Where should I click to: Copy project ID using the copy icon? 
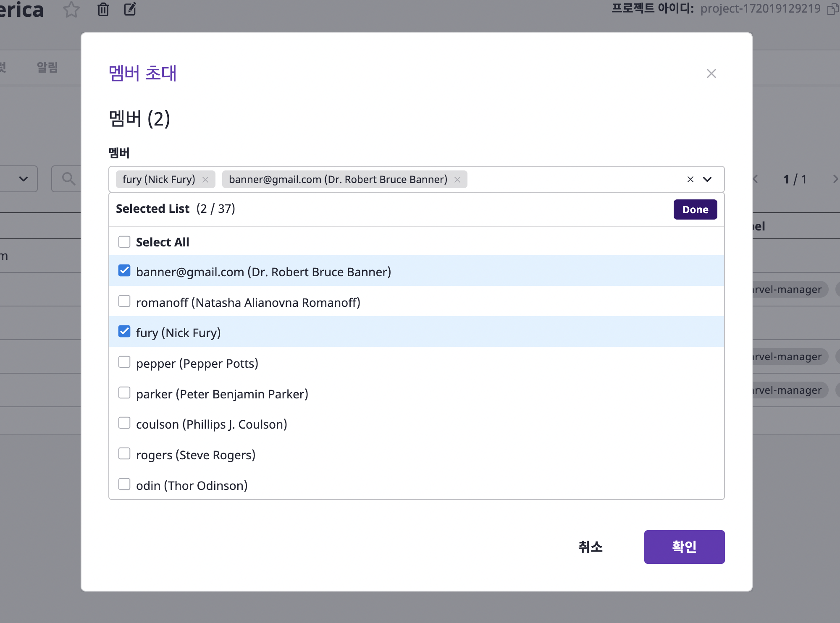pyautogui.click(x=832, y=9)
